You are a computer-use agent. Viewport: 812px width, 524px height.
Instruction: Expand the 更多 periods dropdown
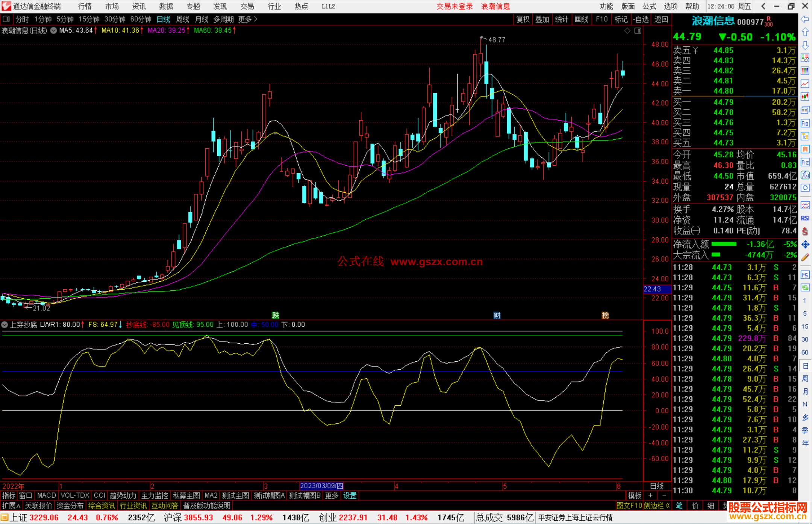(x=247, y=19)
